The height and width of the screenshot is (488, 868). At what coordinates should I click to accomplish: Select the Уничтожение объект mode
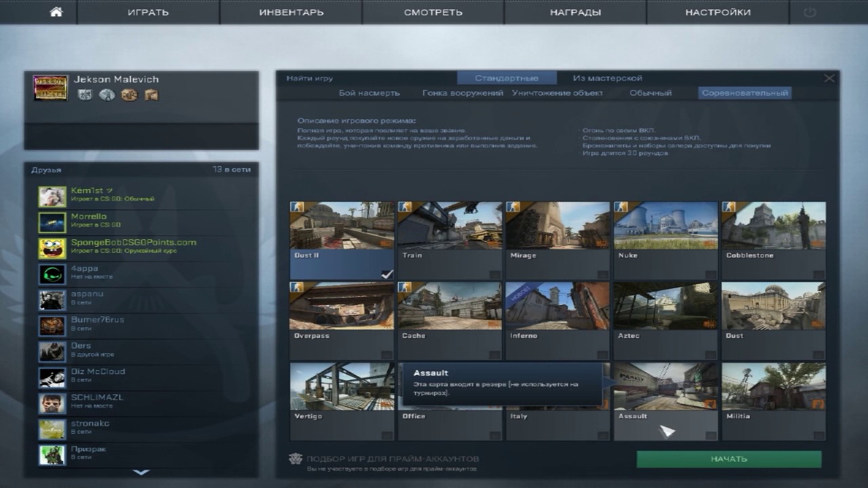(x=557, y=93)
